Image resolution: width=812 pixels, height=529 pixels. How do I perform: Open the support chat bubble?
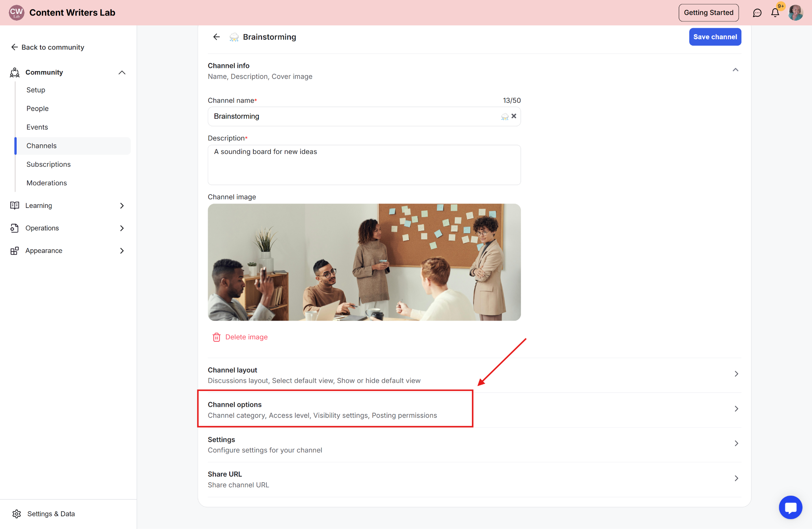[790, 507]
